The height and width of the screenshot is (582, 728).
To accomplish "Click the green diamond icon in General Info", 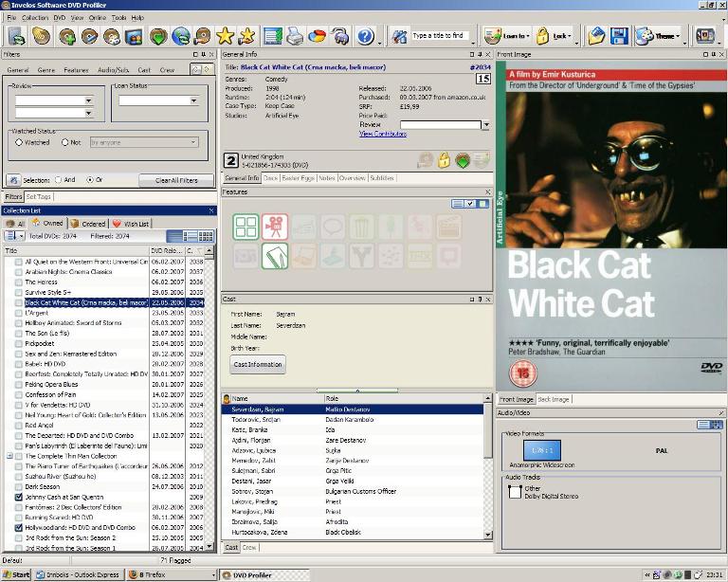I will [463, 160].
